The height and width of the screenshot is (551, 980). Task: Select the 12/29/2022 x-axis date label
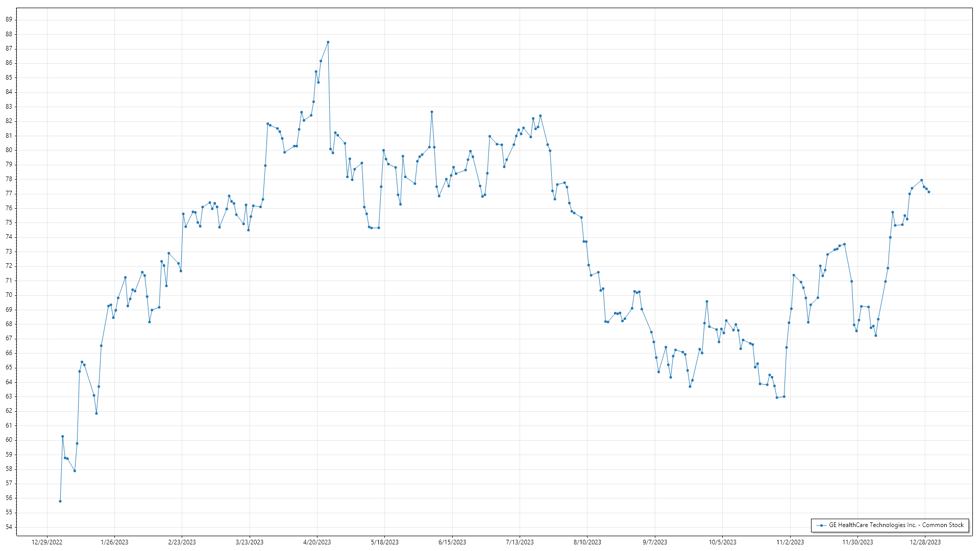pos(47,542)
